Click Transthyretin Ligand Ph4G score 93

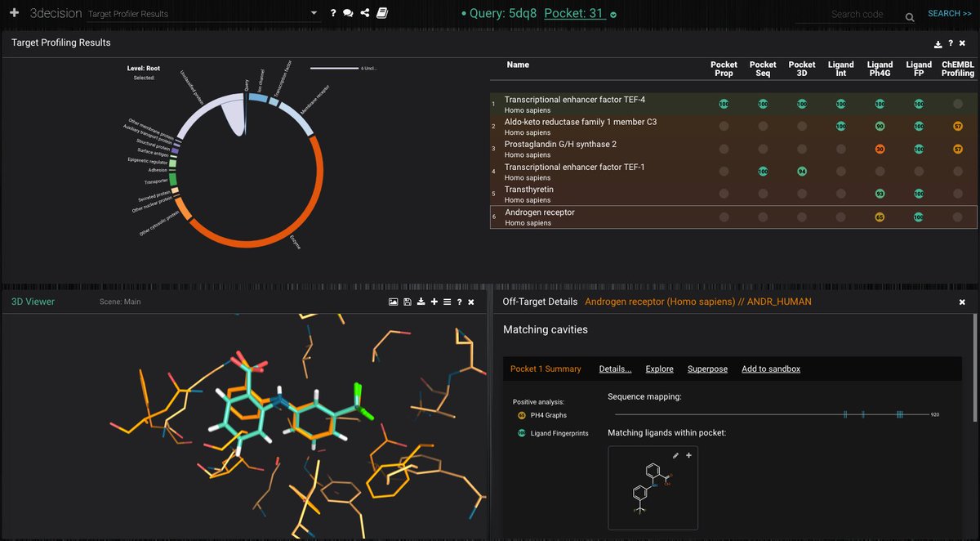(x=880, y=194)
